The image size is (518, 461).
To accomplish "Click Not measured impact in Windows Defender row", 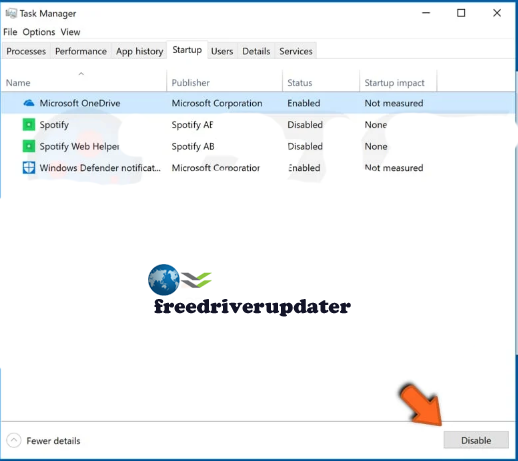I will click(x=394, y=168).
